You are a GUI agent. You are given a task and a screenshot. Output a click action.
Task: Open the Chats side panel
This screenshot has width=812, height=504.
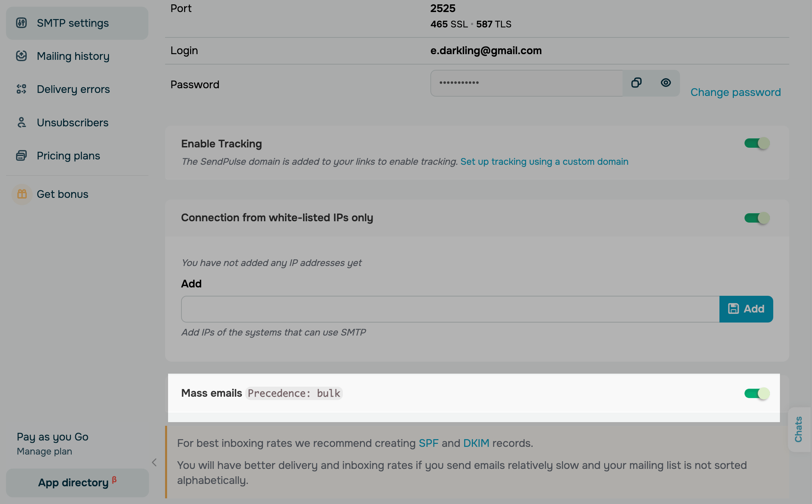[x=799, y=429]
